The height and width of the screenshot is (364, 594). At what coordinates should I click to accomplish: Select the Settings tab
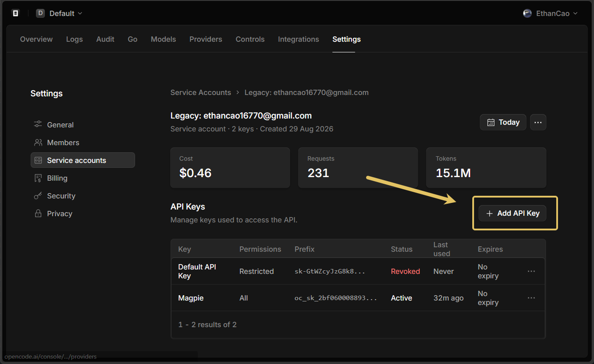pyautogui.click(x=347, y=39)
